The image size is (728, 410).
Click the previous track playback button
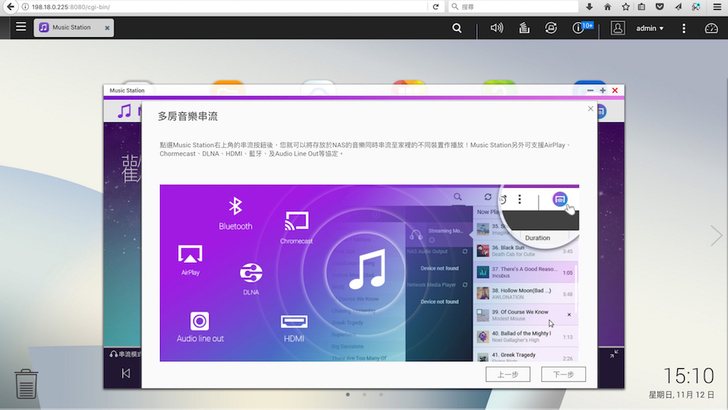pos(125,374)
